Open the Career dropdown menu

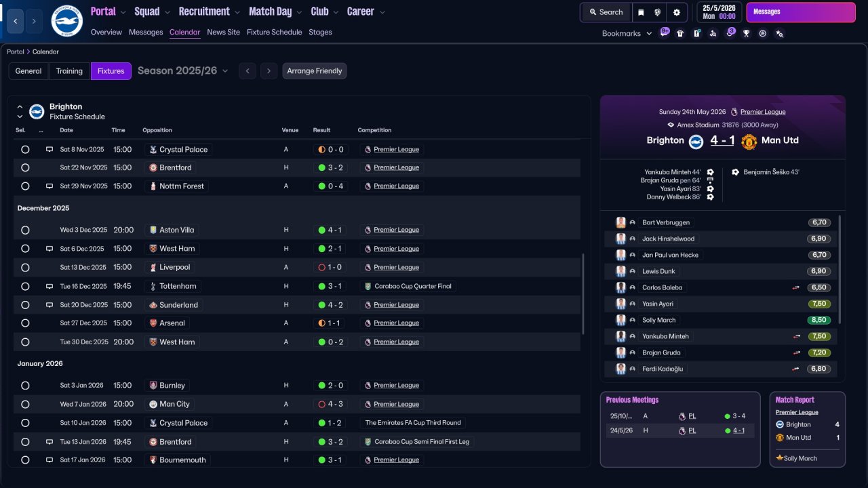tap(366, 12)
